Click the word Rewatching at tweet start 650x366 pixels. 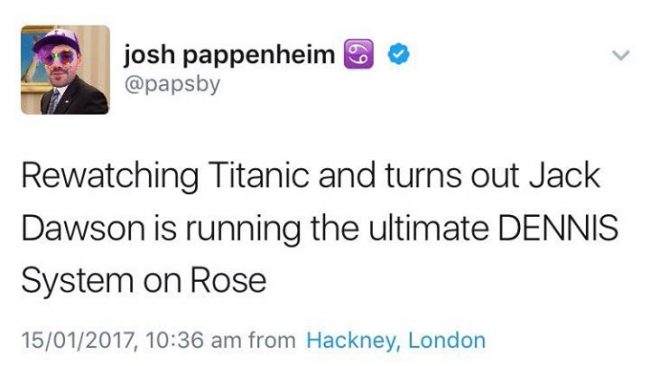110,177
